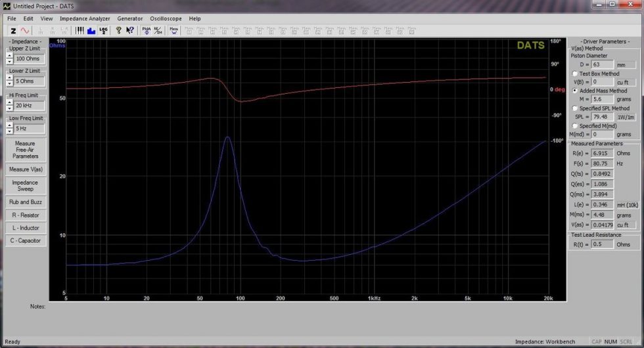Adjust the Upper Z Limit spinner arrows
The width and height of the screenshot is (644, 348).
coord(9,58)
